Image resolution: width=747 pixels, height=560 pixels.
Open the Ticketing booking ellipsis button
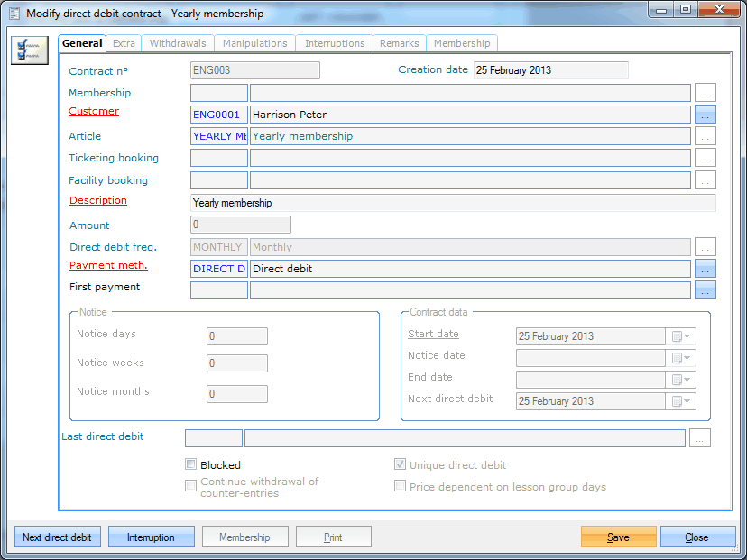[705, 159]
